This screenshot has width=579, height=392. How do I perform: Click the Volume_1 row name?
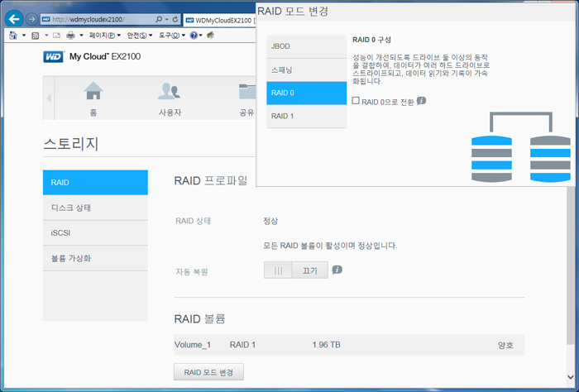point(193,345)
